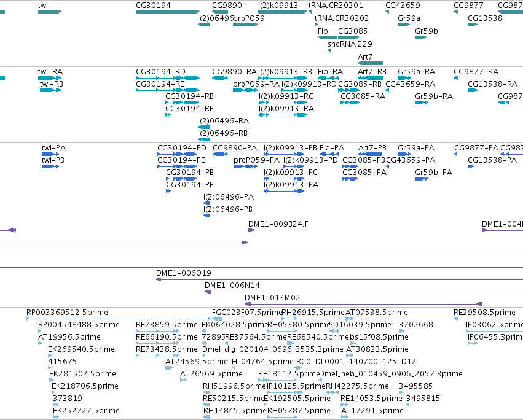Select transcript CG9890-RA
The height and width of the screenshot is (420, 523).
[x=220, y=78]
